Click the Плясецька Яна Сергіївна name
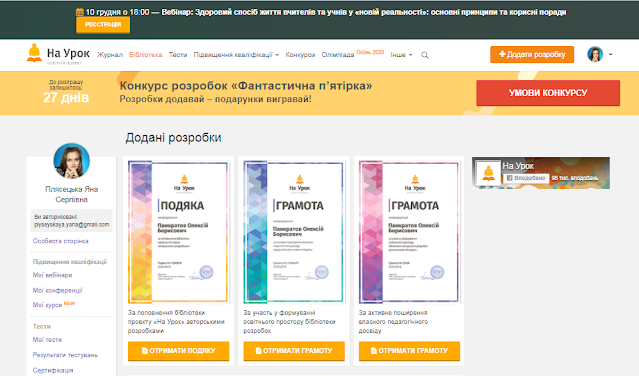Viewport: 639px width, 376px height. 72,194
